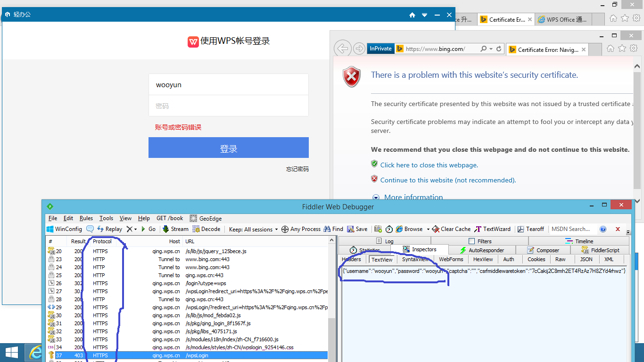
Task: Switch to the FiddlerScript tab
Action: [601, 250]
